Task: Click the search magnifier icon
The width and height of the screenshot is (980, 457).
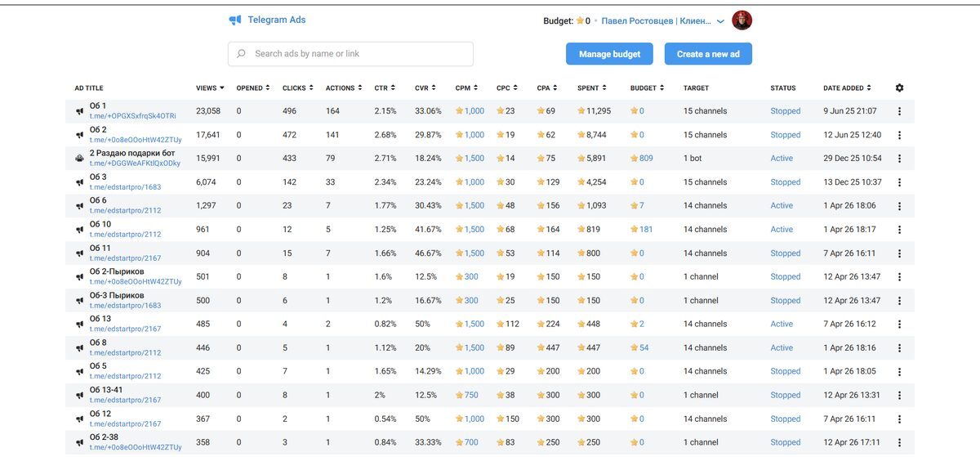Action: (241, 54)
